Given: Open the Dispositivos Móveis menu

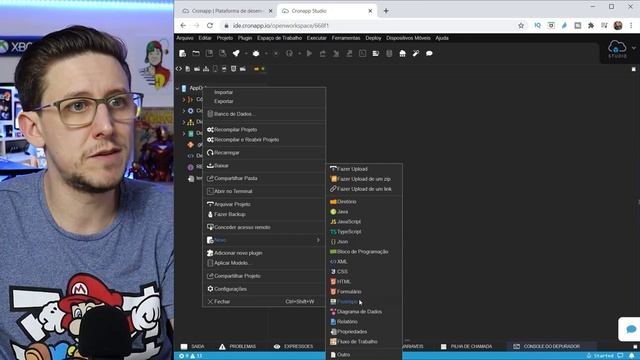Looking at the screenshot, I should click(x=408, y=38).
